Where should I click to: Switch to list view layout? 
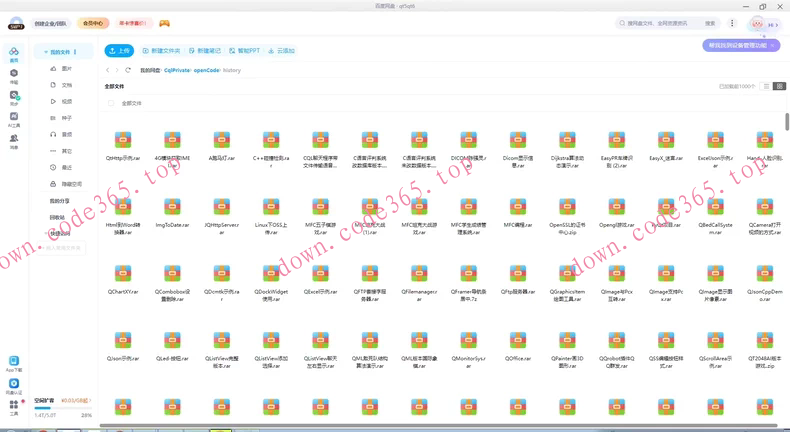767,86
